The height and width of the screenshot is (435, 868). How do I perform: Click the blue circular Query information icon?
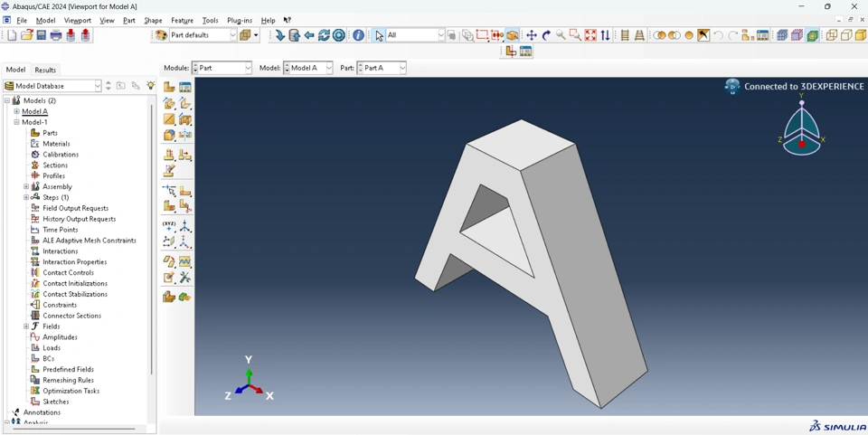tap(358, 35)
